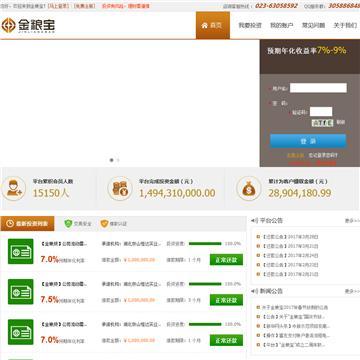The height and width of the screenshot is (360, 360).
Task: Click the 7.5% annual rate value
Action: coord(49,299)
